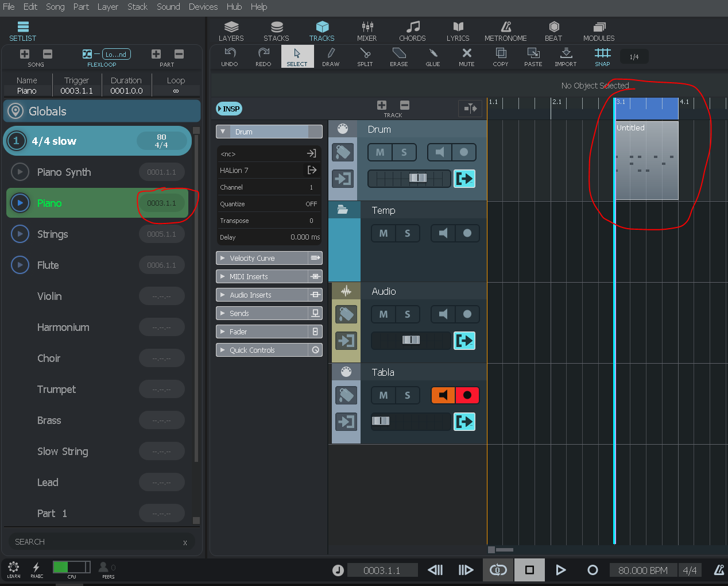
Task: Adjust the Audio track volume fader
Action: pyautogui.click(x=411, y=340)
